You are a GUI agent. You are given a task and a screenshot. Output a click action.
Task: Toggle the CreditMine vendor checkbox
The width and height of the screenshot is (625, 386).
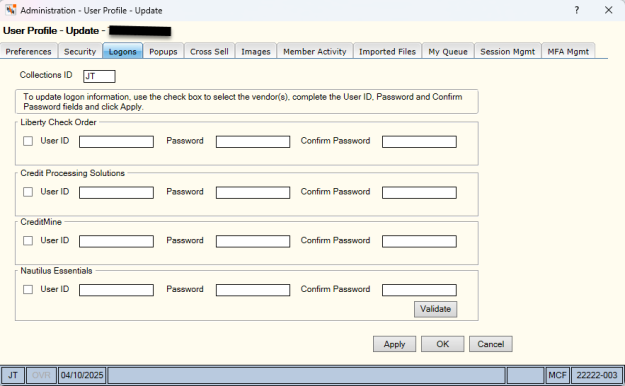pos(28,241)
